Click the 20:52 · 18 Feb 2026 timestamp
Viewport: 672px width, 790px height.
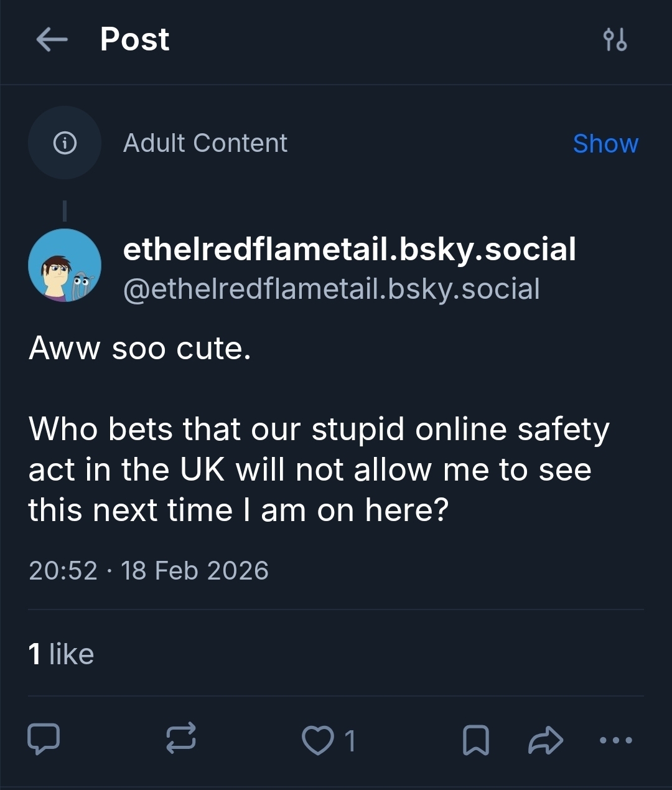coord(149,570)
